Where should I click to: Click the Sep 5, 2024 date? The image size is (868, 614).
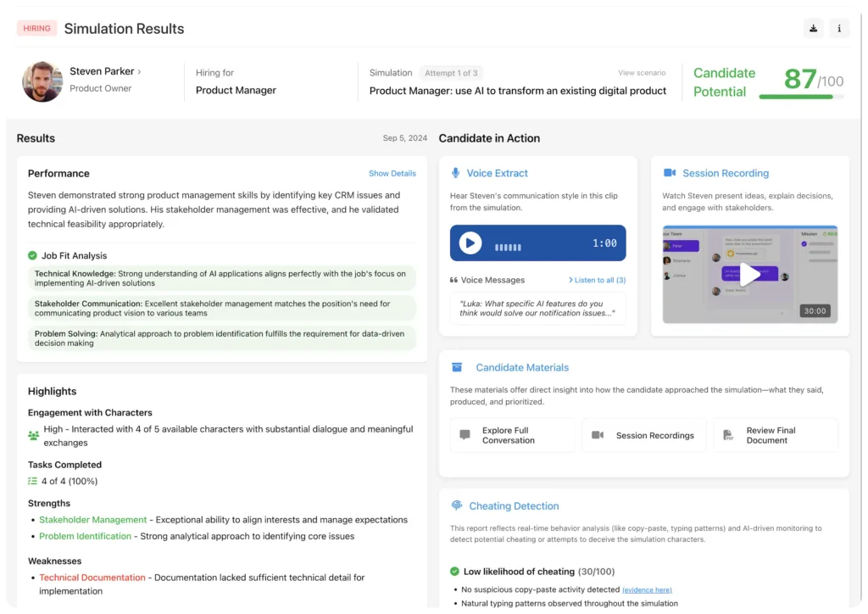[x=404, y=138]
